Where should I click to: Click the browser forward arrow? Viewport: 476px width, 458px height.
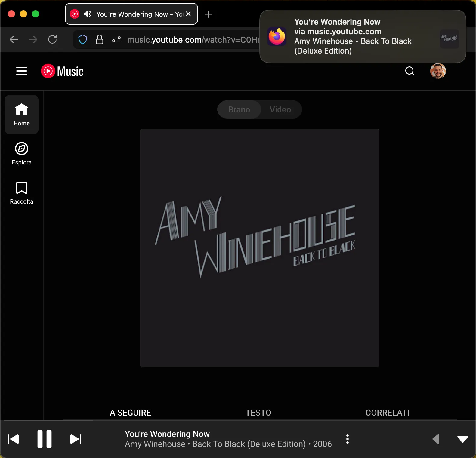(x=33, y=39)
